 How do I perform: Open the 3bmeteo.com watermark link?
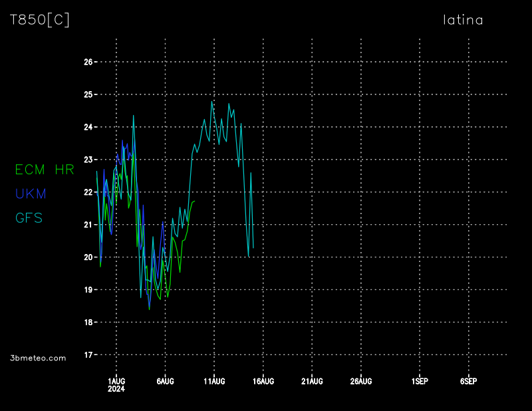point(39,358)
